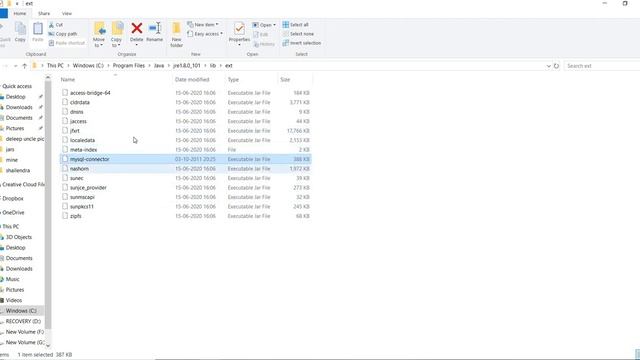Open the shailendra folder in navigation pane

coord(18,170)
